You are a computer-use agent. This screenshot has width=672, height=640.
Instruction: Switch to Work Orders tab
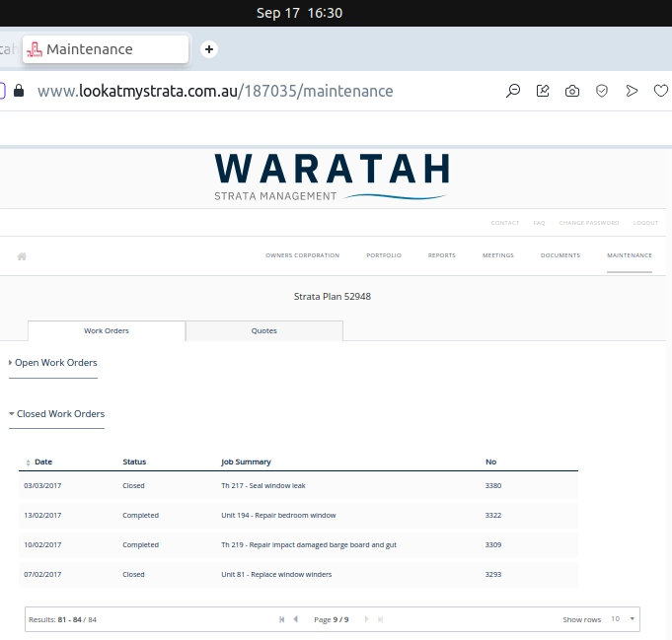(107, 330)
